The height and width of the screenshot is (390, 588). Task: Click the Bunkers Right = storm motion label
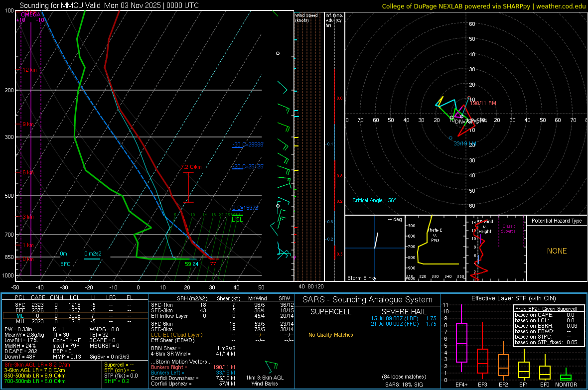click(169, 368)
